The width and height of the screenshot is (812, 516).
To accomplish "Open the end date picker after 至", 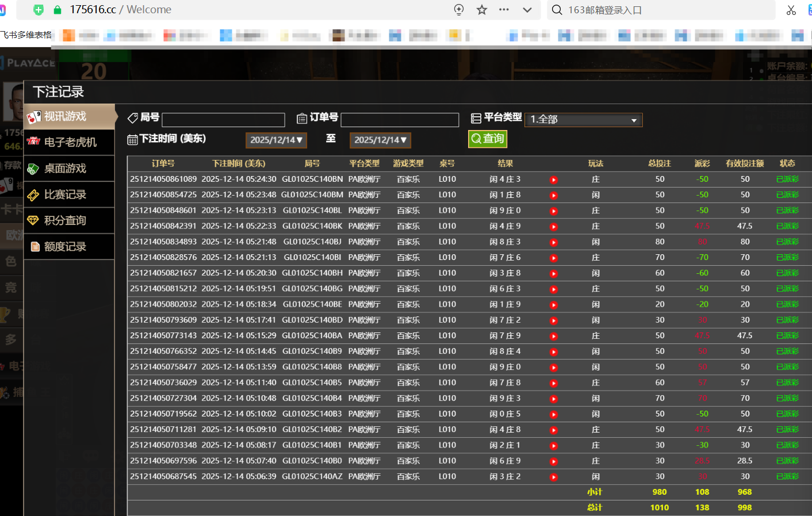I will point(380,140).
